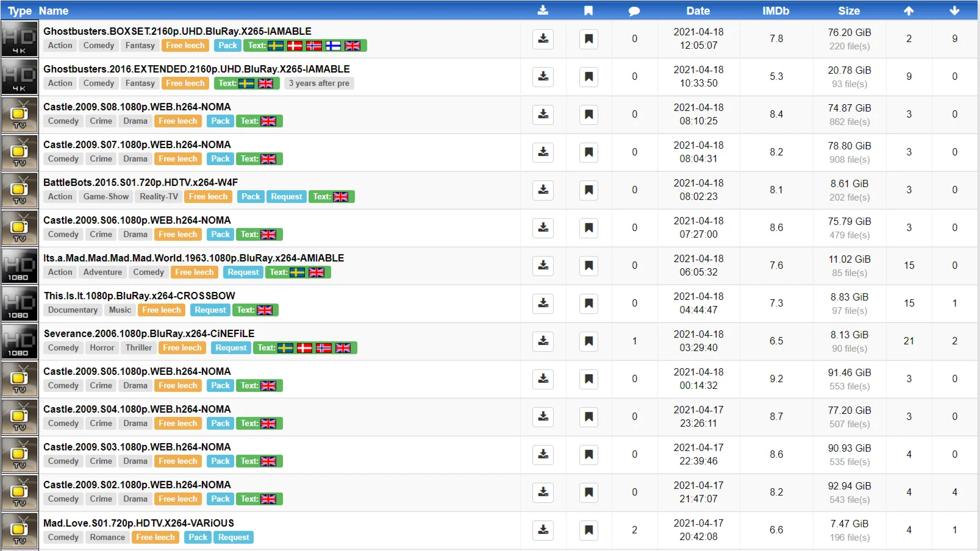
Task: Click Text subtitle flags tag on Severance row
Action: pyautogui.click(x=305, y=347)
